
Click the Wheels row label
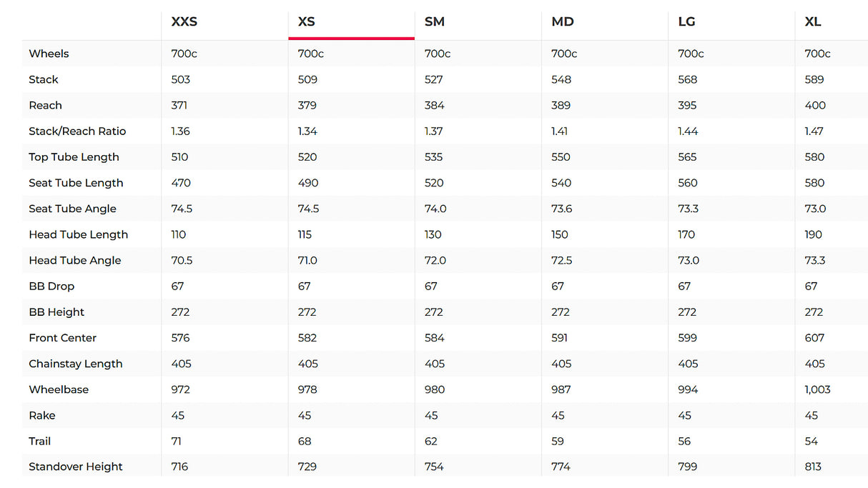point(49,54)
